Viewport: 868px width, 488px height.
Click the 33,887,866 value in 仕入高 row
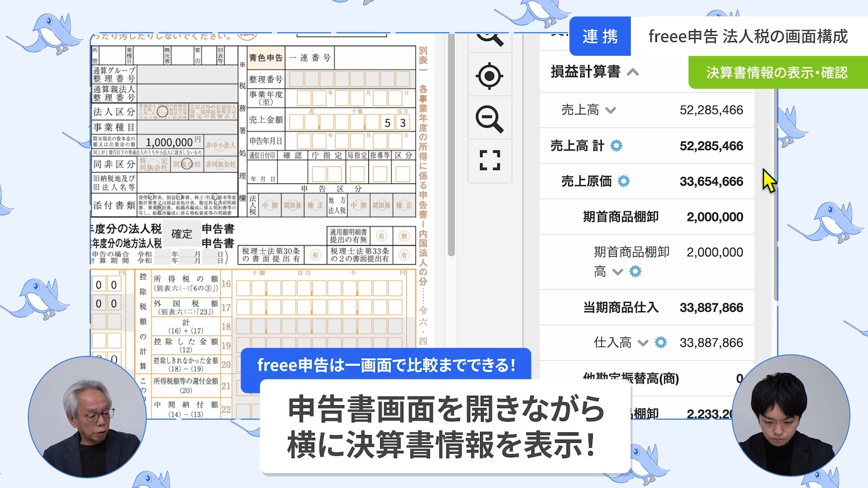click(711, 343)
